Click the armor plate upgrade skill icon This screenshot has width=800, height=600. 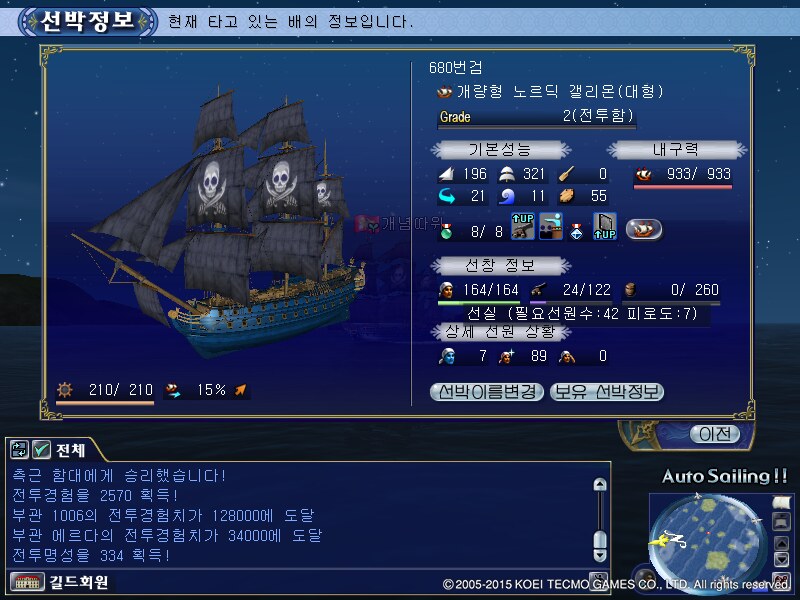pos(605,227)
